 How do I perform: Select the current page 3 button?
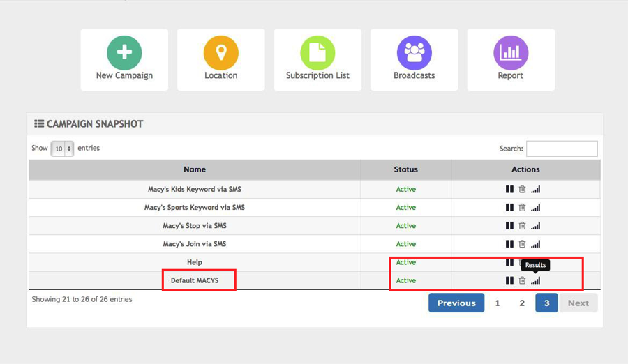(x=546, y=303)
